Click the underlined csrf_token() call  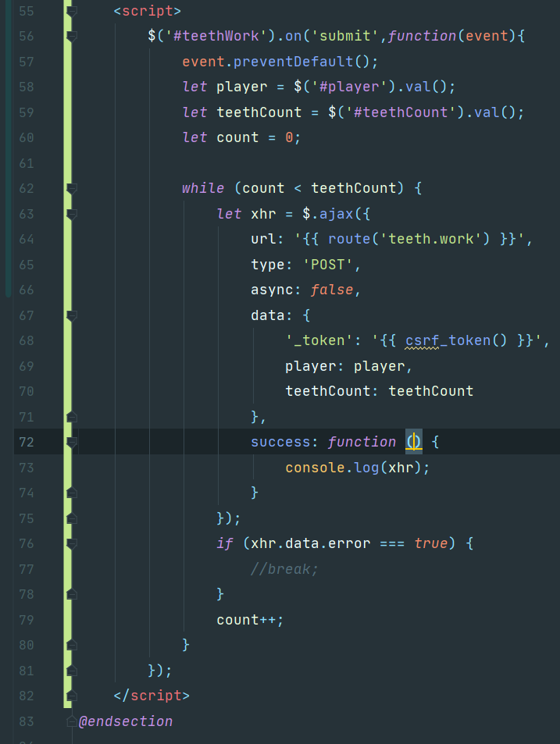(x=456, y=340)
